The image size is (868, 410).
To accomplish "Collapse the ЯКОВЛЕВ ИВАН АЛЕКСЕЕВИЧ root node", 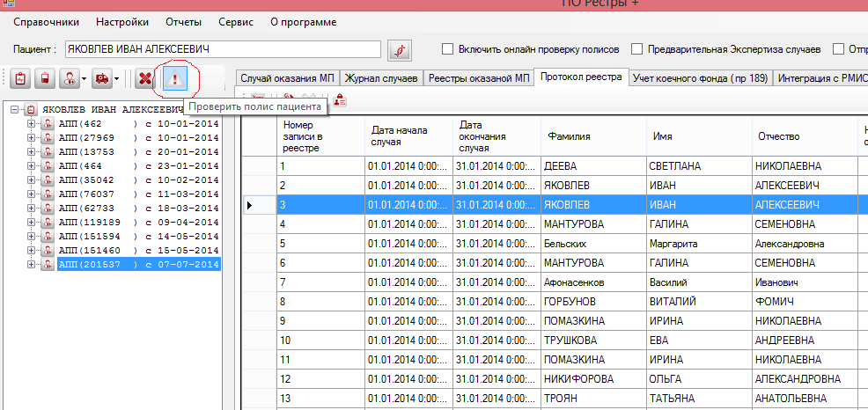I will click(x=15, y=110).
